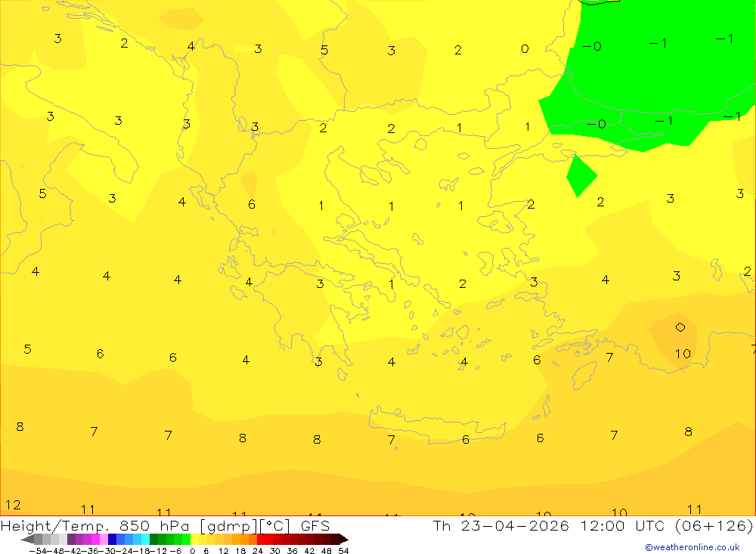Click the forecast date 'Th 23-04-2026 12:00 UTC'
The height and width of the screenshot is (554, 756).
(549, 525)
